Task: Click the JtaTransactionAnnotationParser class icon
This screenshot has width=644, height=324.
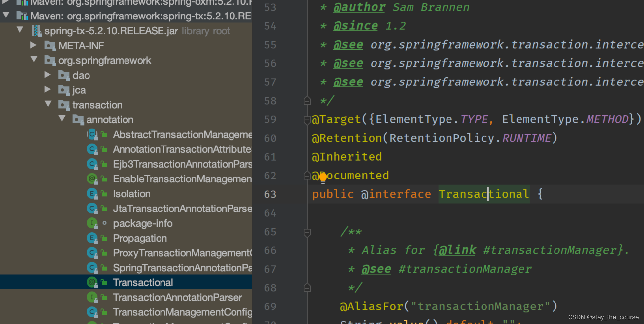Action: [92, 209]
